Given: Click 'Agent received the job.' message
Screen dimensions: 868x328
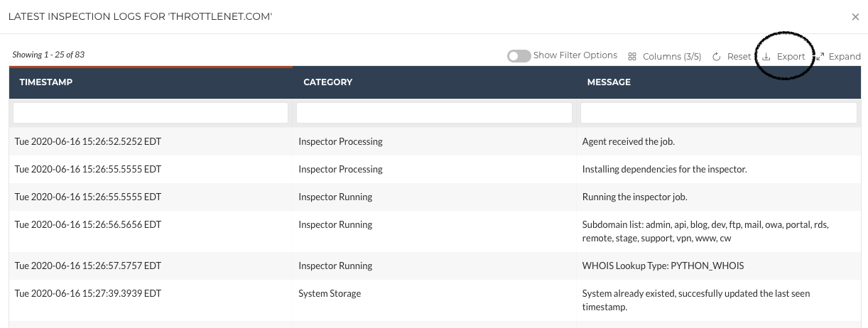Looking at the screenshot, I should point(628,141).
